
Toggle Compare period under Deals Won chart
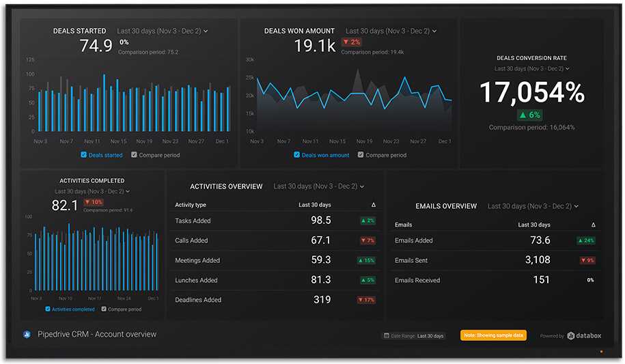coord(361,155)
